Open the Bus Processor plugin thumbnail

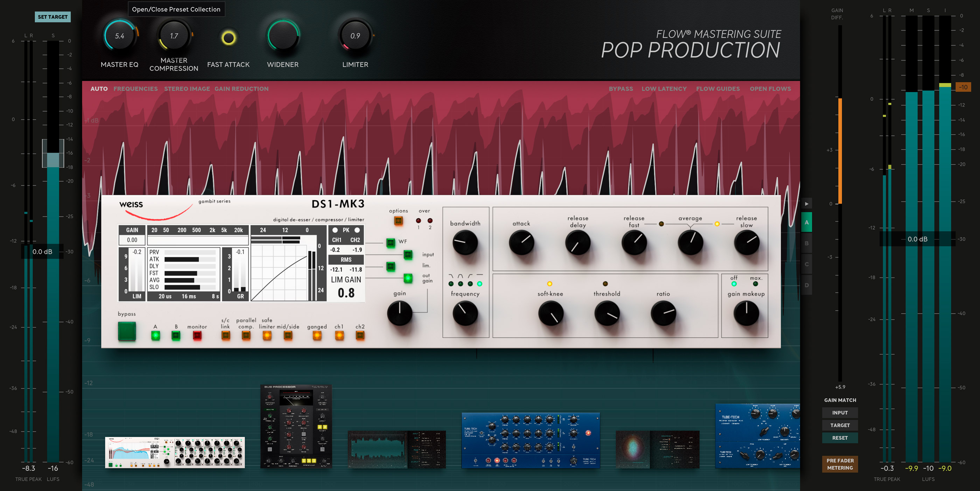(296, 426)
